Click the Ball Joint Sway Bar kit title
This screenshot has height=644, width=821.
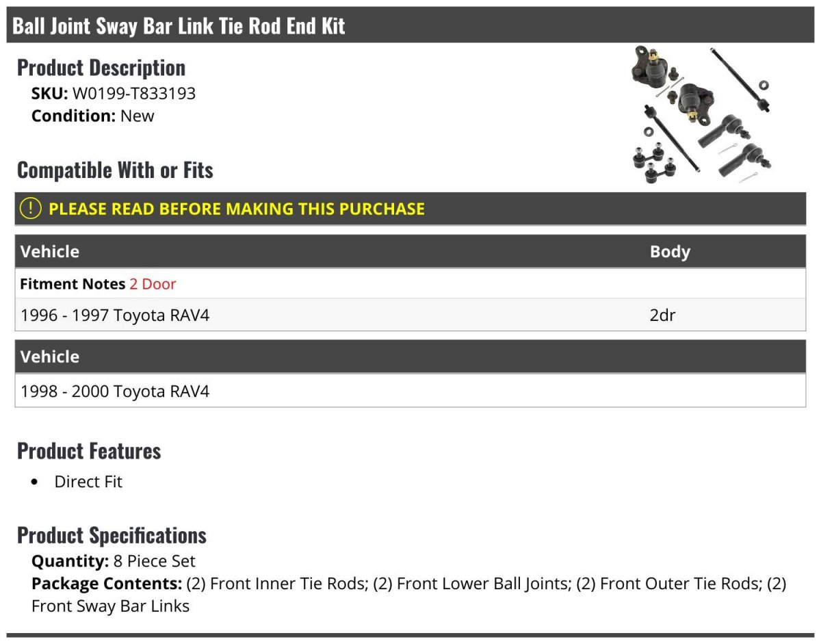point(179,26)
